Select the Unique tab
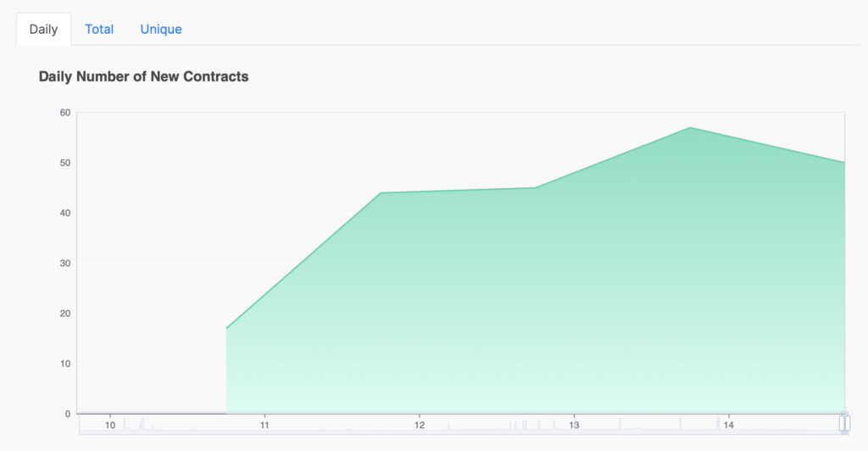 point(161,30)
